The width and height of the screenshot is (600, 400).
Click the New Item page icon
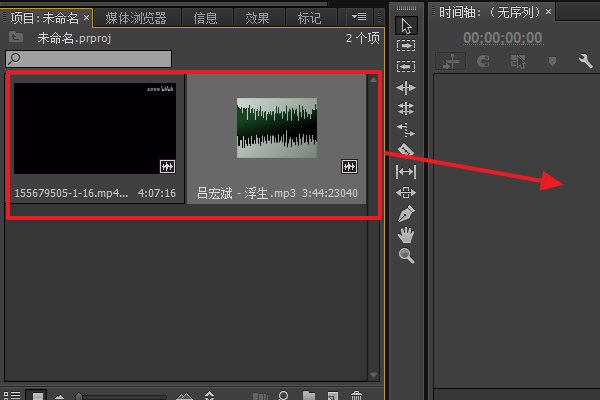tap(333, 395)
